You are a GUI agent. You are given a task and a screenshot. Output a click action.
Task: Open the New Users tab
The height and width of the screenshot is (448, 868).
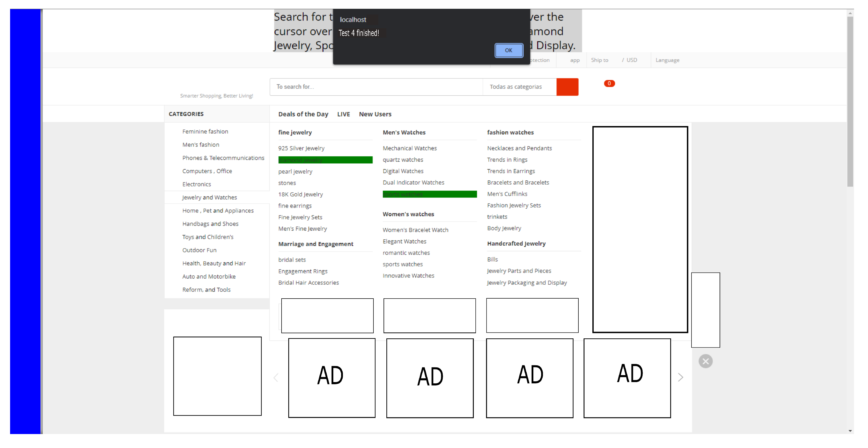(375, 114)
